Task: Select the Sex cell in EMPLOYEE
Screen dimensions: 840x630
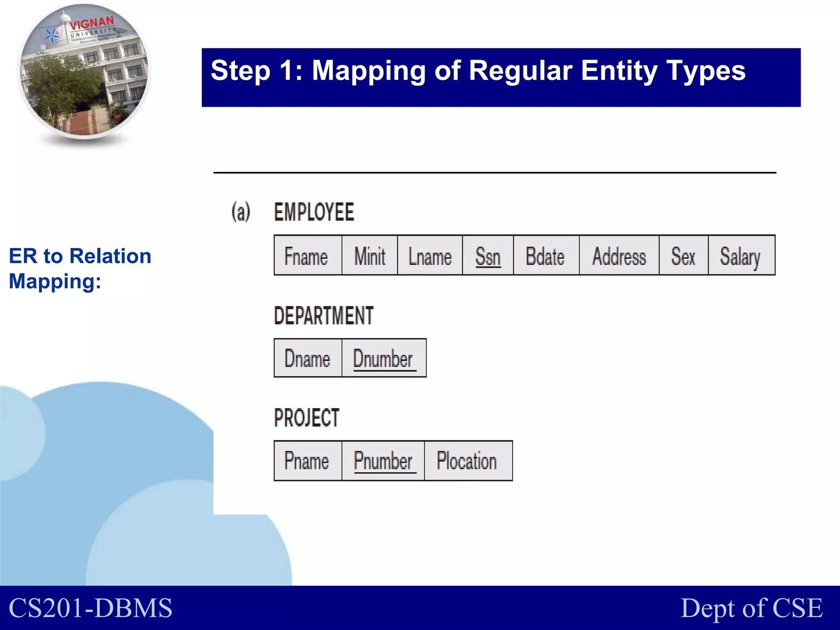Action: coord(684,255)
